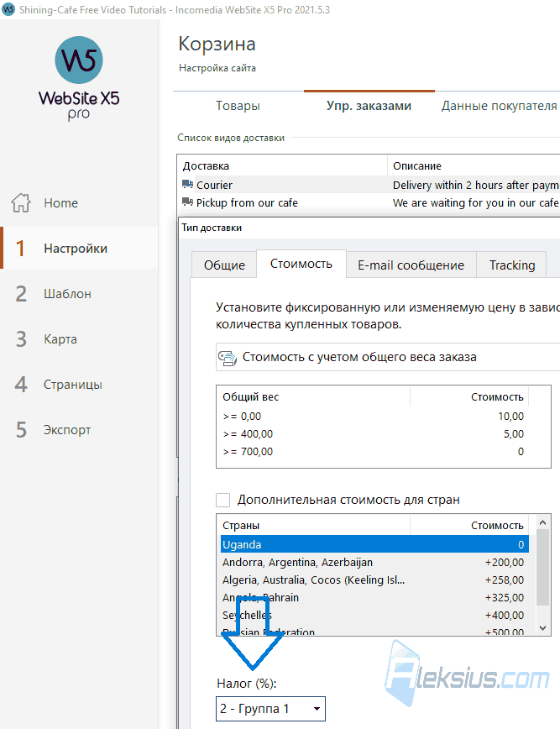The image size is (560, 729).
Task: Open Стоимость с учетом общего веса заказа selector
Action: [x=388, y=357]
